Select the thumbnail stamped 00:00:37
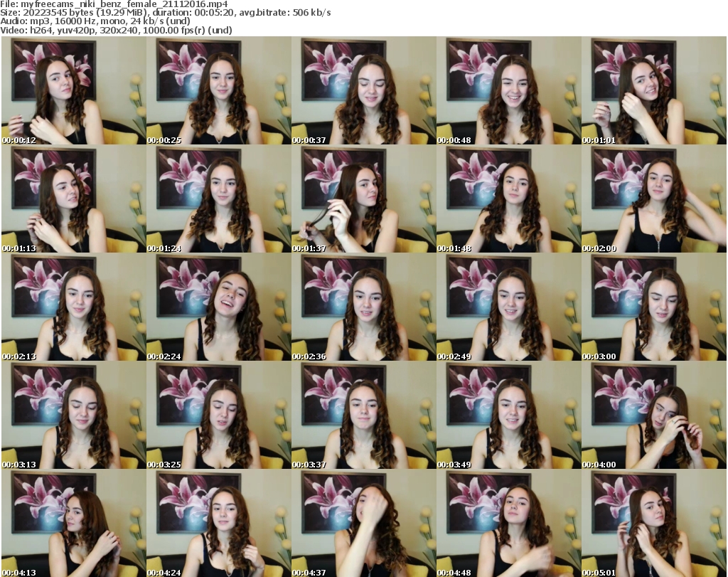728x577 pixels. coord(364,90)
